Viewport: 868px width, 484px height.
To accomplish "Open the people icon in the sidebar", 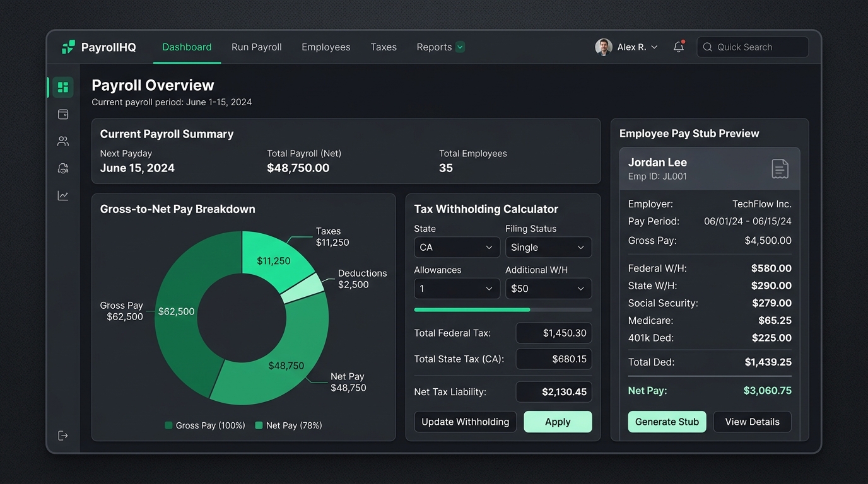I will (63, 141).
